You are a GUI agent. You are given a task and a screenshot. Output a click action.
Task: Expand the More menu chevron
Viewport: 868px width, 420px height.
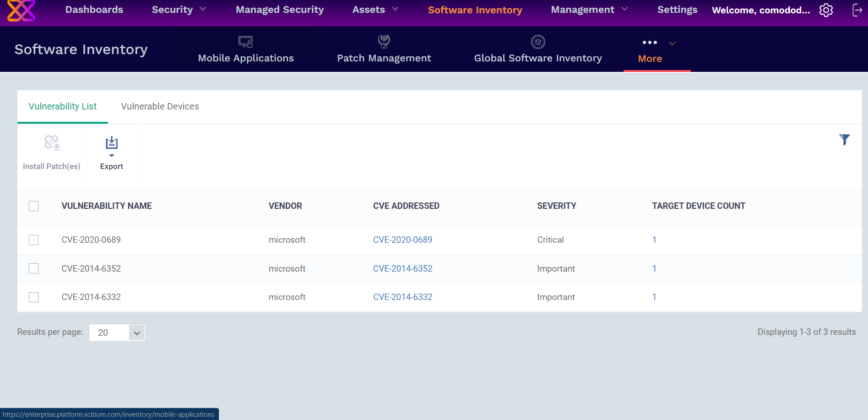(672, 43)
